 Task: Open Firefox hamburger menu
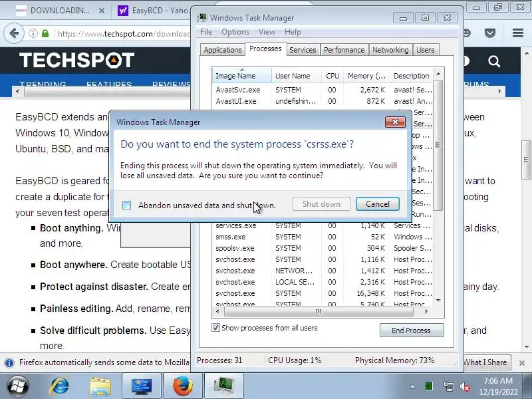[x=518, y=33]
